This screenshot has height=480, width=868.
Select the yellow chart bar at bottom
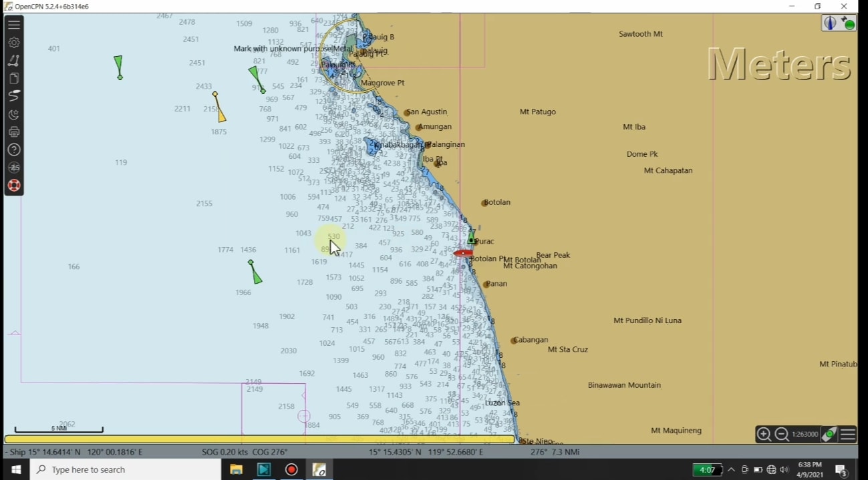259,439
